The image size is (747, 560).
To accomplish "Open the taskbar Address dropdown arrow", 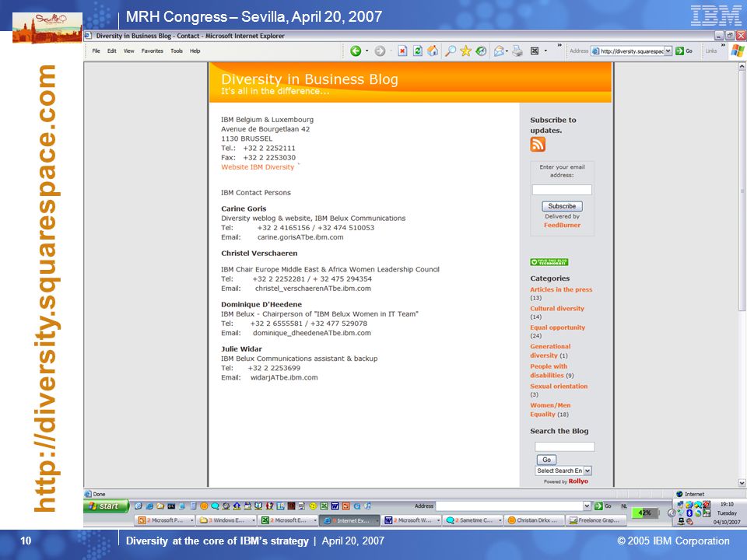I will 587,506.
